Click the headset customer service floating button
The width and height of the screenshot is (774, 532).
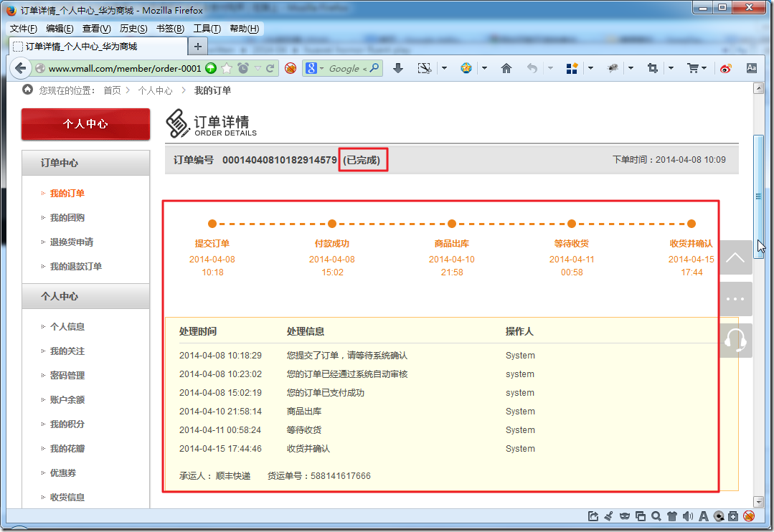tap(735, 341)
